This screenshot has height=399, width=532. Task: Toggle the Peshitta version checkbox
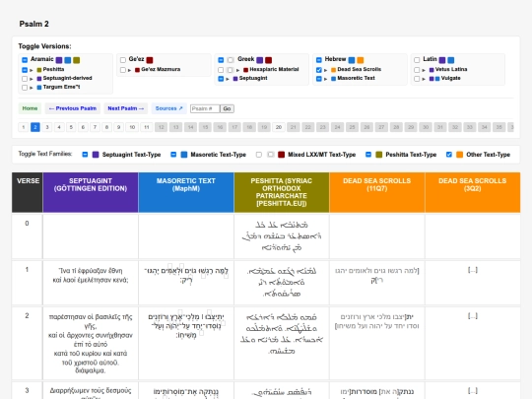coord(25,70)
